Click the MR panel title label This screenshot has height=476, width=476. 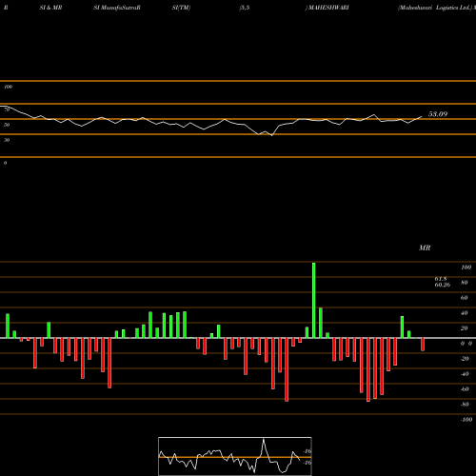(x=425, y=248)
